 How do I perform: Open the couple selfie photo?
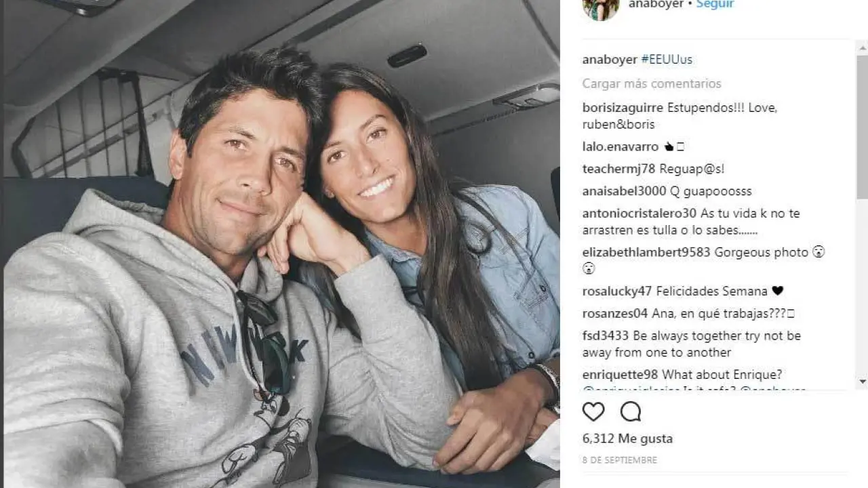click(x=281, y=244)
